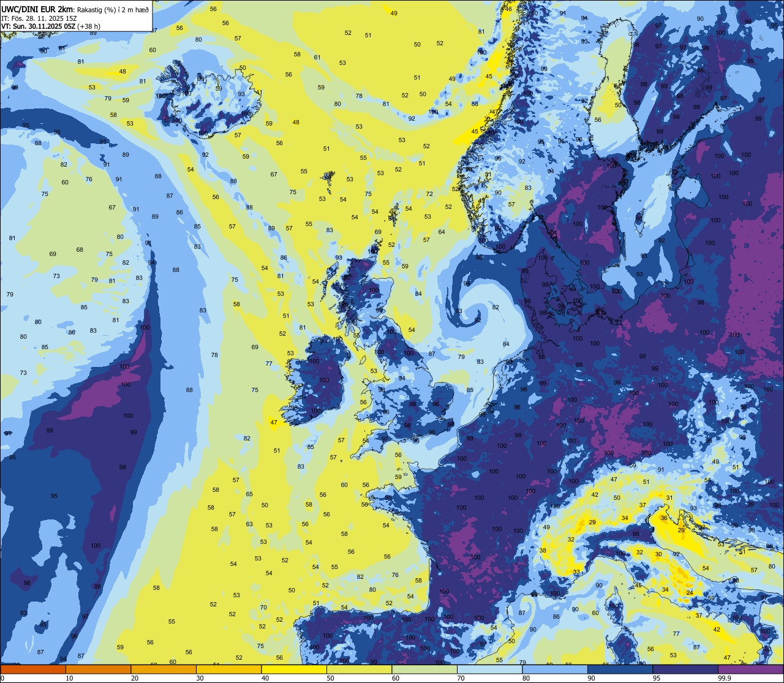Click the 'UWC/DINI EUR 2km' title text
Viewport: 784px width, 683px height.
(x=37, y=9)
